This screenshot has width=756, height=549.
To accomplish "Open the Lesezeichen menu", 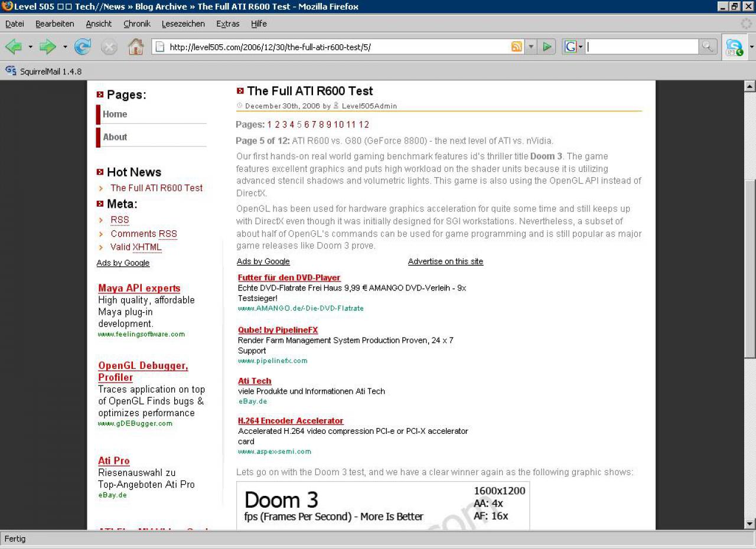I will pyautogui.click(x=183, y=24).
